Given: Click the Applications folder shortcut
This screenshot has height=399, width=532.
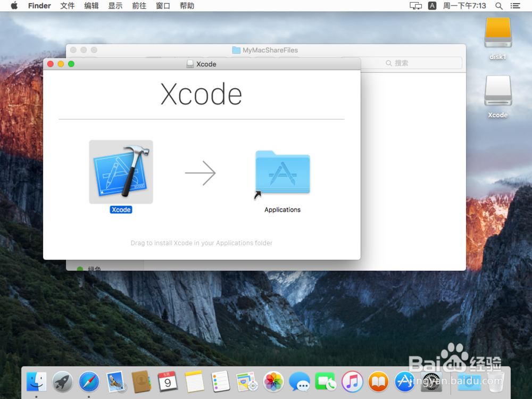Looking at the screenshot, I should 282,173.
